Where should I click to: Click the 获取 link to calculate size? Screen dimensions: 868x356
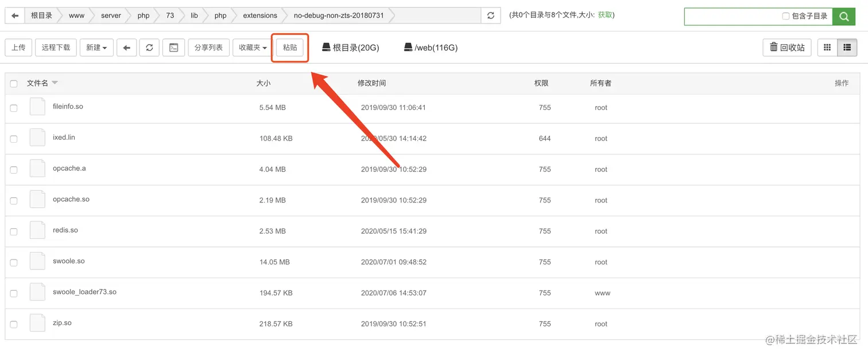605,15
